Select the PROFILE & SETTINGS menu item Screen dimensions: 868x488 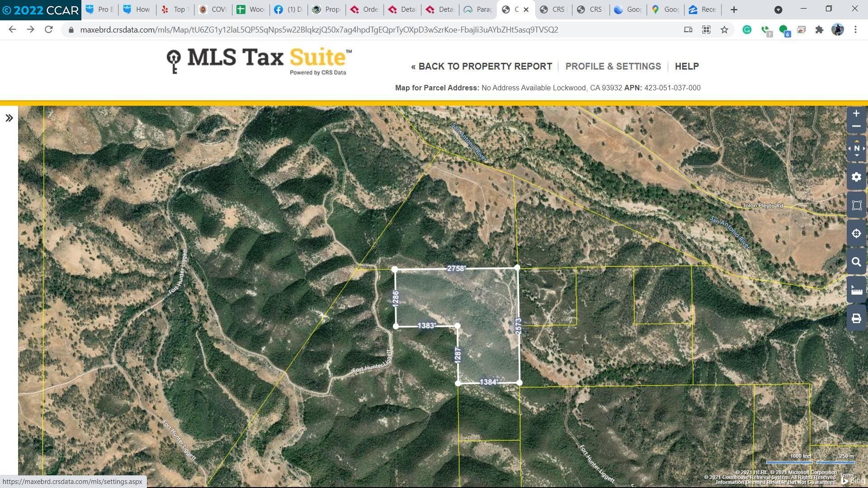click(x=613, y=66)
